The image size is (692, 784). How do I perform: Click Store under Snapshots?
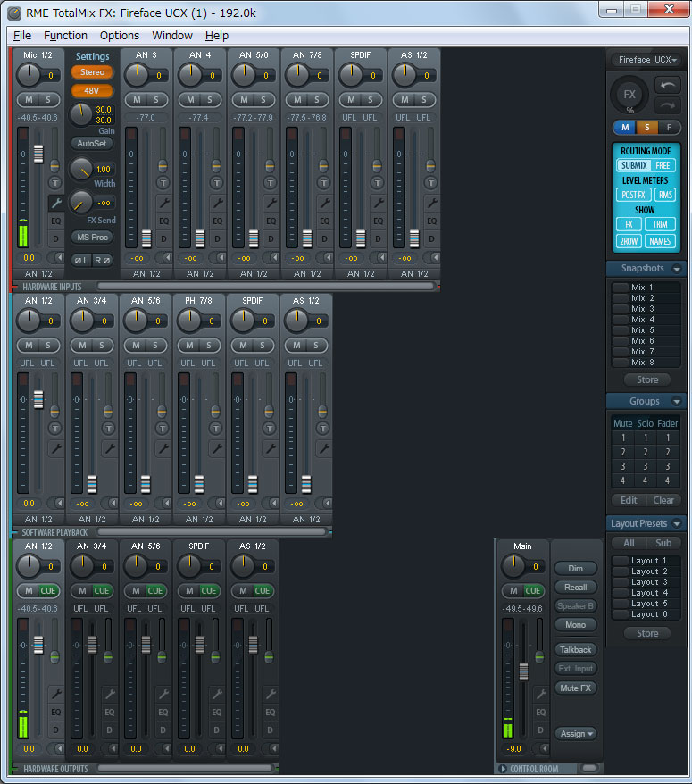click(647, 379)
